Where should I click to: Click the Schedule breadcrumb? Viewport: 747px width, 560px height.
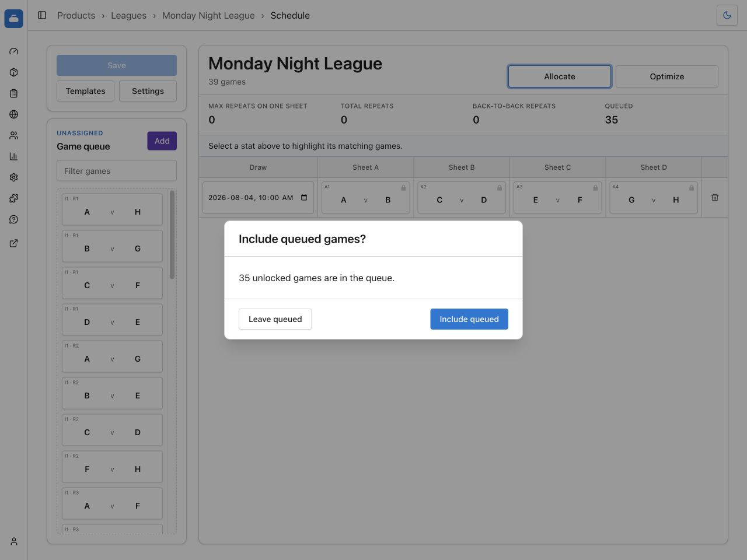point(290,15)
